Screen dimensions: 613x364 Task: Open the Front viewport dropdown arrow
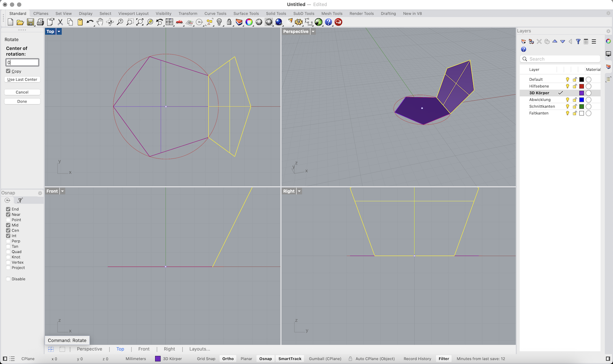point(62,191)
